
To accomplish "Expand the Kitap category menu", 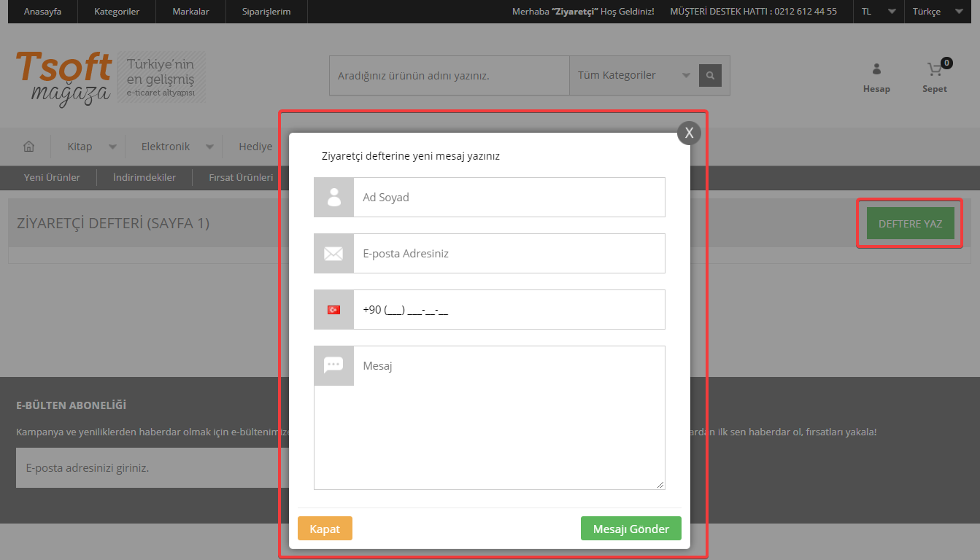I will 91,147.
